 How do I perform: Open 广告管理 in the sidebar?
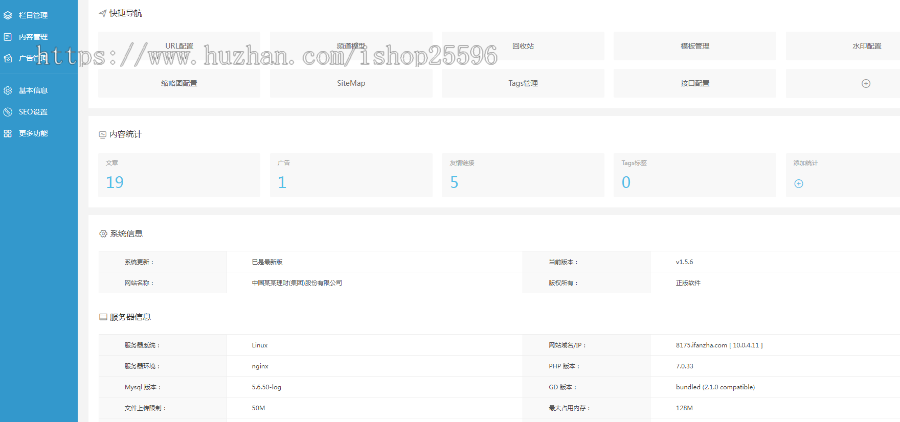(33, 58)
